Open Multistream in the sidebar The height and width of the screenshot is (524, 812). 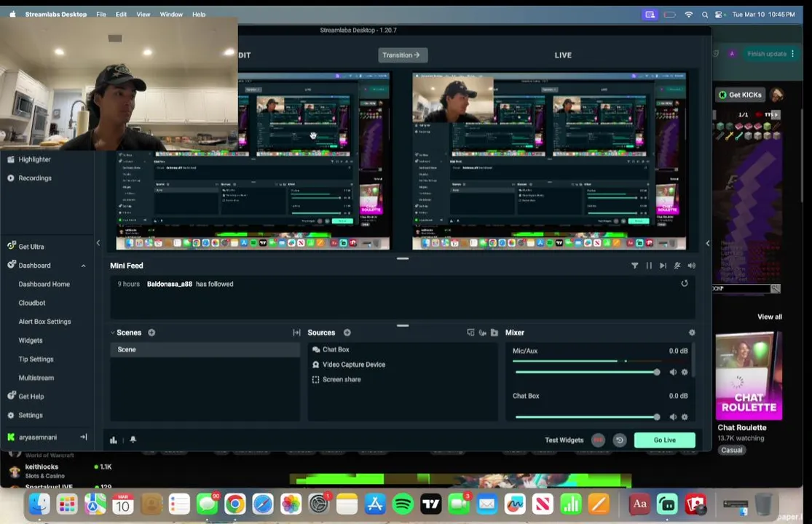point(36,378)
